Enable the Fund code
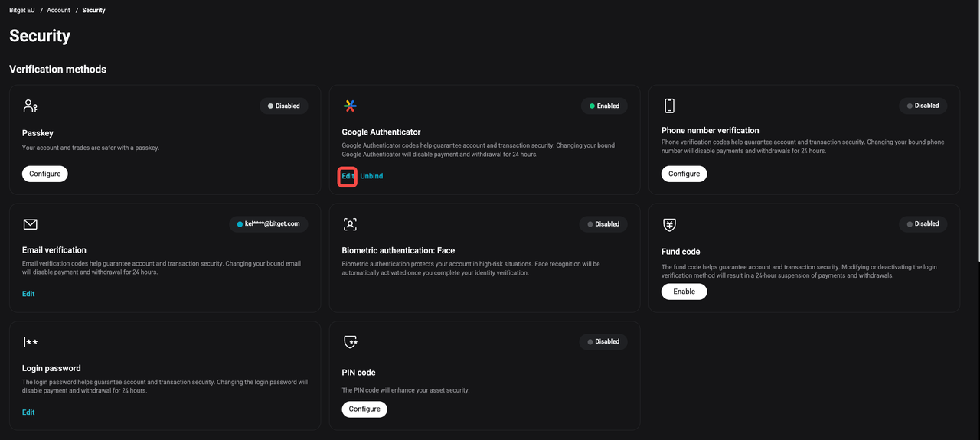 click(684, 292)
